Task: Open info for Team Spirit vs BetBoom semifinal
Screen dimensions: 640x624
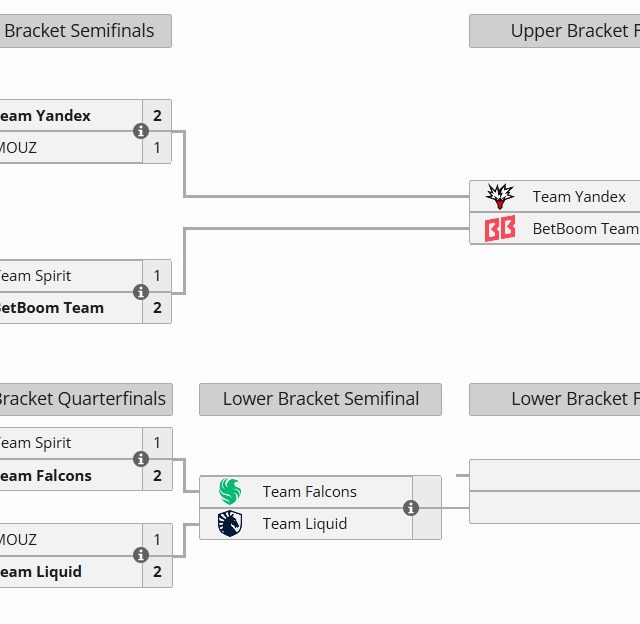Action: [141, 292]
